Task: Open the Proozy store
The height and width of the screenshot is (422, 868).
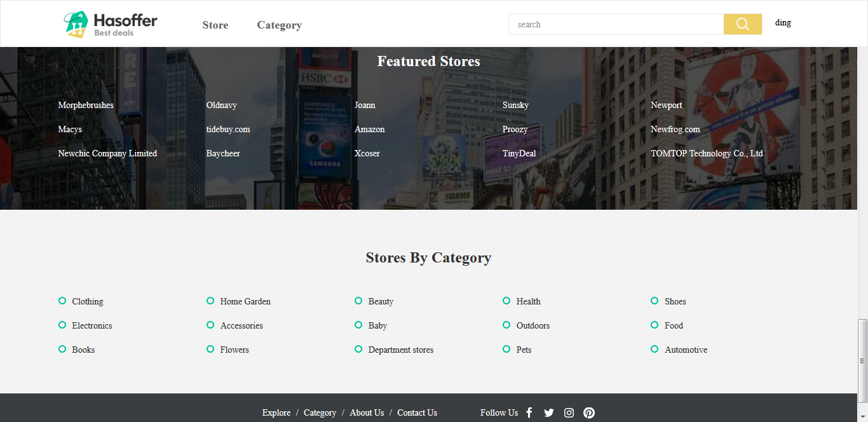Action: click(x=515, y=129)
